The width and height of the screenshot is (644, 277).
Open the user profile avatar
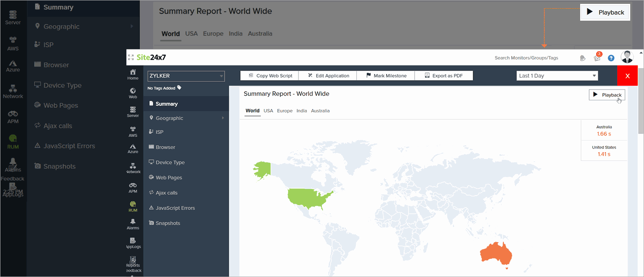click(x=627, y=57)
